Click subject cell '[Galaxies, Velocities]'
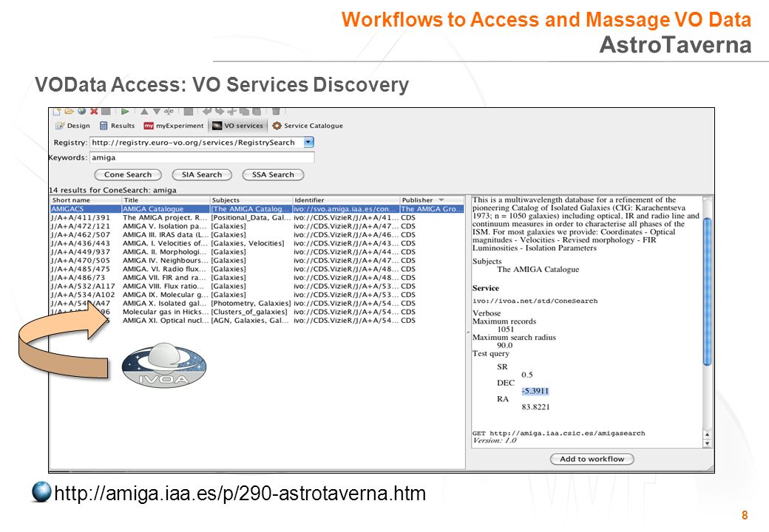Screen dimensions: 769x532 pyautogui.click(x=248, y=244)
